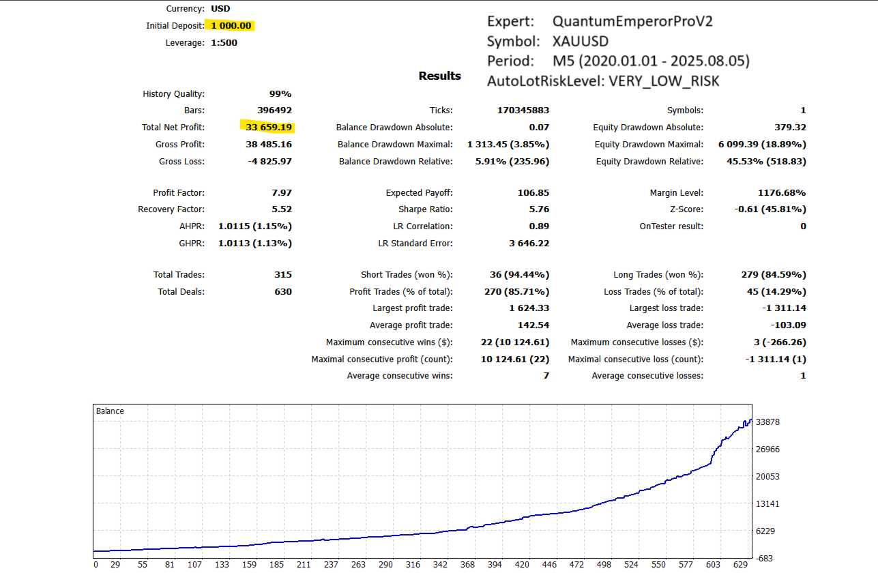The width and height of the screenshot is (878, 588).
Task: Click the Margin Level value 1176.68%
Action: tap(781, 193)
